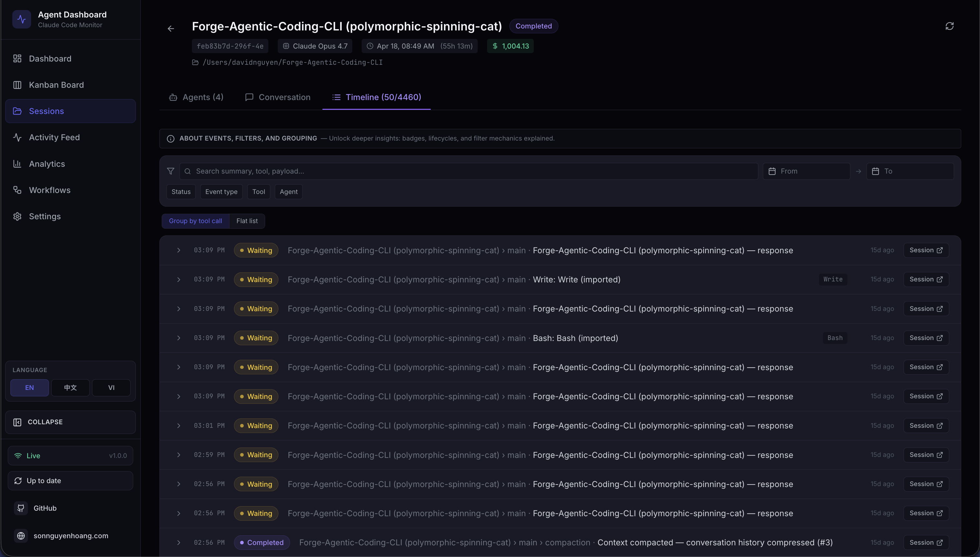Image resolution: width=980 pixels, height=557 pixels.
Task: Open the Agent filter dropdown
Action: coord(289,192)
